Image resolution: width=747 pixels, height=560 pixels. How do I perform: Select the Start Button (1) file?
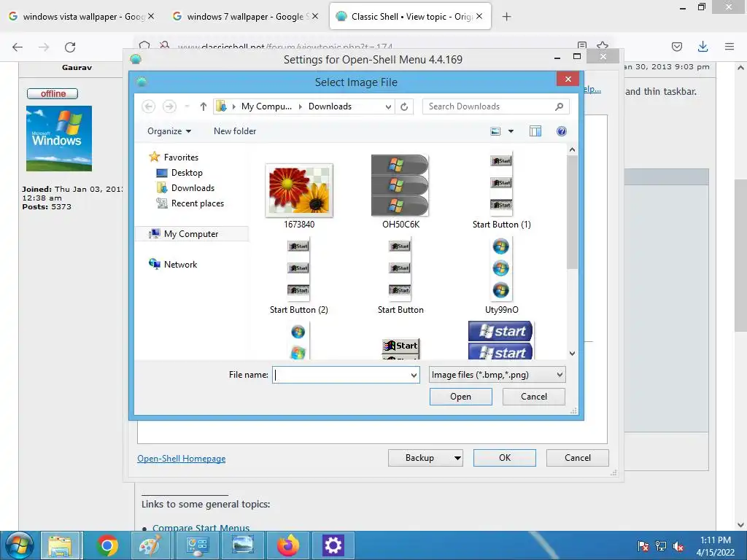[501, 192]
